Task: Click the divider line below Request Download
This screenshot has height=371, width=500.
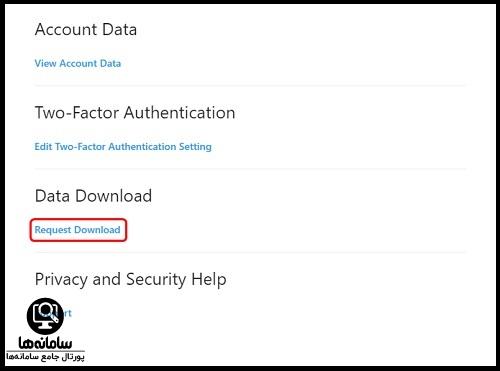Action: (250, 252)
